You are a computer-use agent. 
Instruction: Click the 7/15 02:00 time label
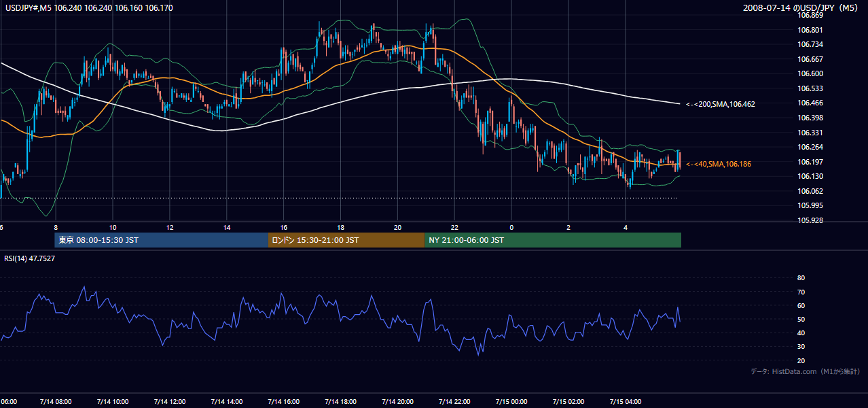tap(569, 401)
